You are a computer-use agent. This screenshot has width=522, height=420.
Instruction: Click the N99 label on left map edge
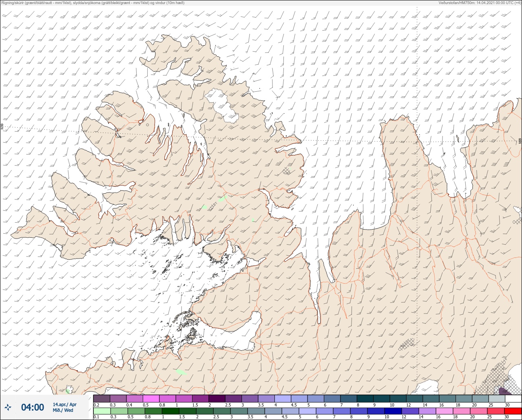pos(2,127)
